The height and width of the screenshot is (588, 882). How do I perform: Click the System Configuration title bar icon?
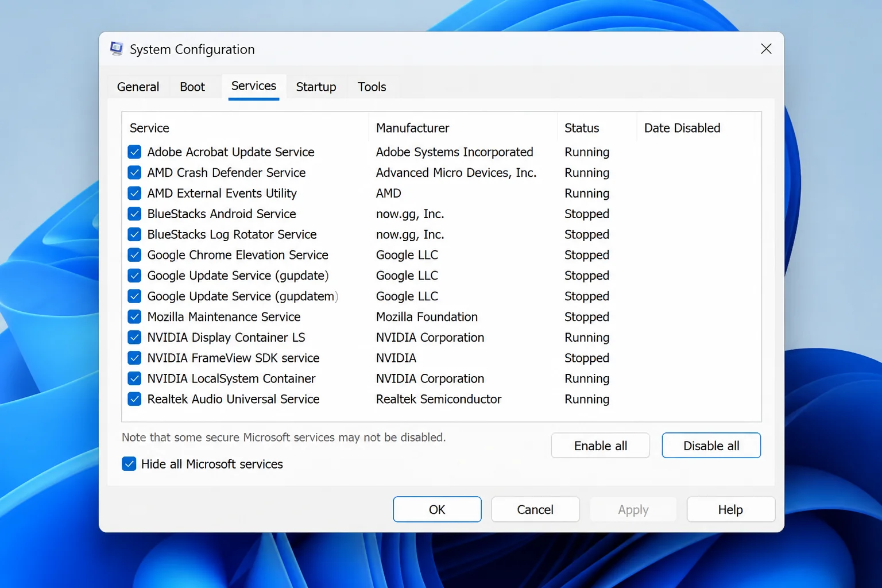pos(117,49)
